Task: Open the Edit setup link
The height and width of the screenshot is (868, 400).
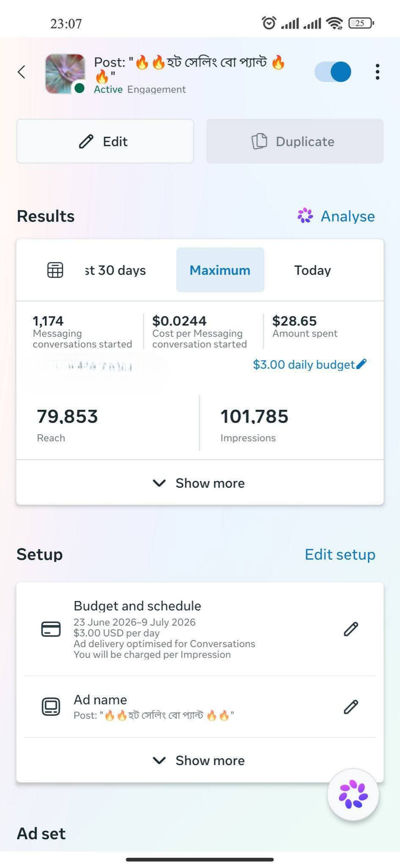Action: tap(340, 554)
